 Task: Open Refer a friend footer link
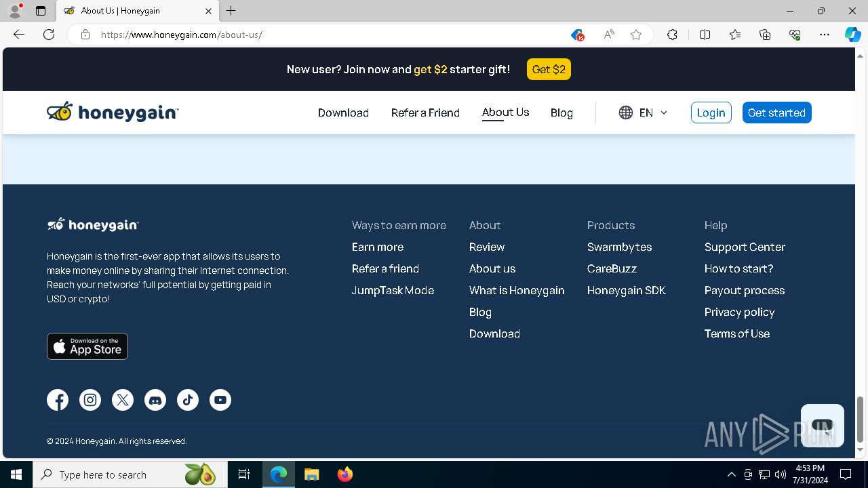click(x=385, y=268)
